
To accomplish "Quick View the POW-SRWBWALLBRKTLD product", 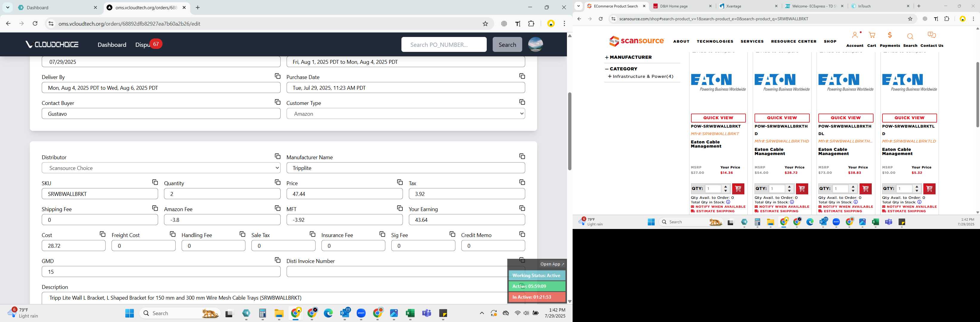I will coord(909,118).
